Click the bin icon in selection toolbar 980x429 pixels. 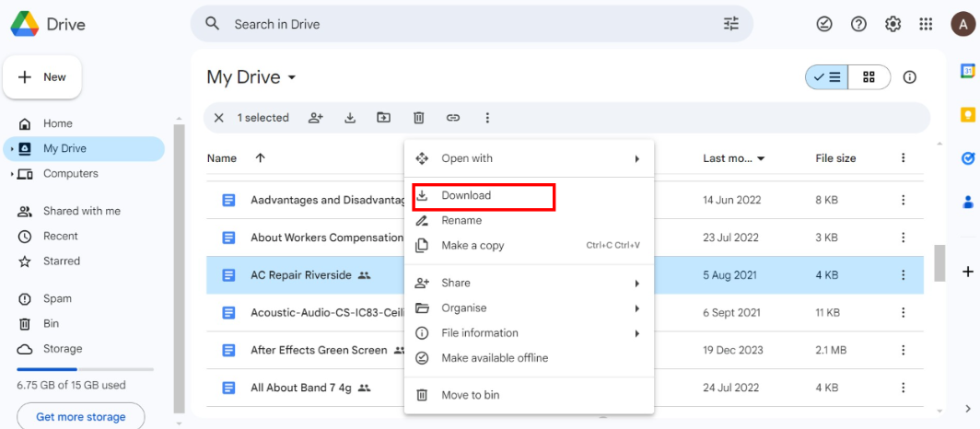418,118
